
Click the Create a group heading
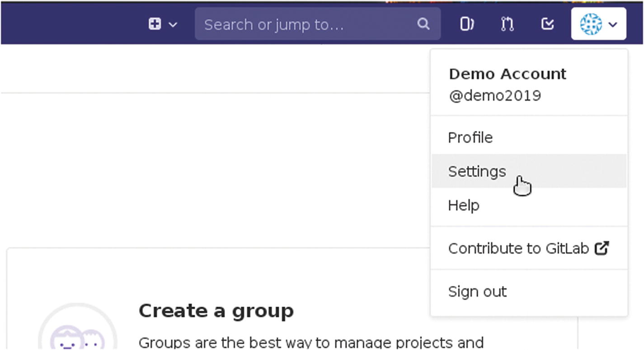[x=216, y=311]
